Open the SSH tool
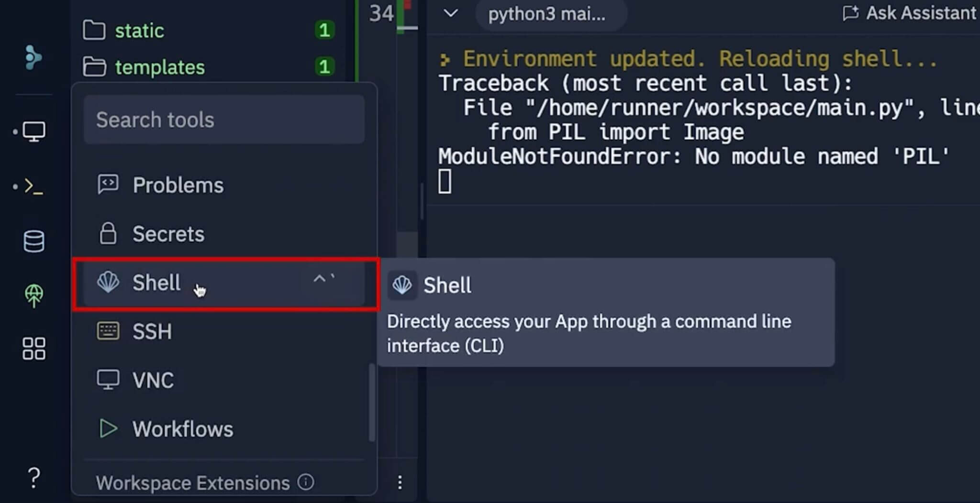The width and height of the screenshot is (980, 503). point(224,331)
